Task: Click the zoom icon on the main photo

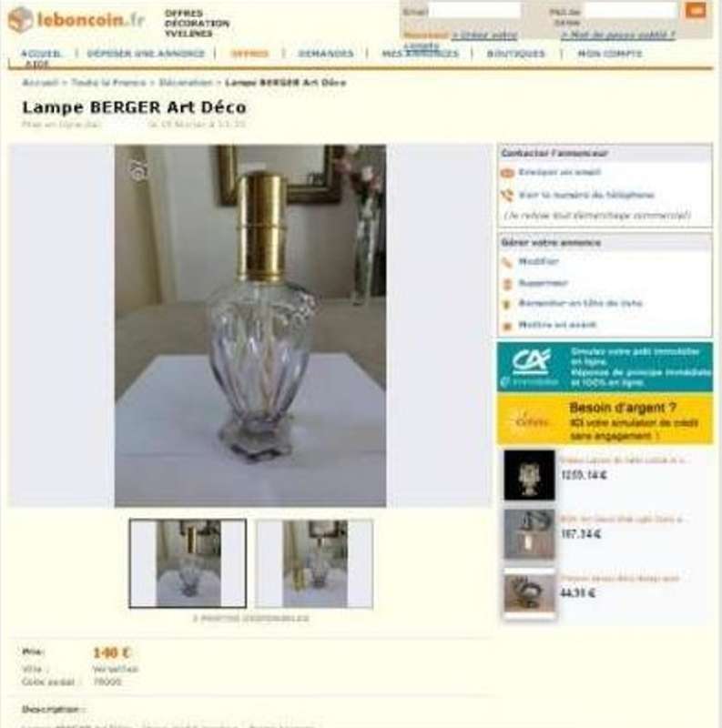Action: click(x=138, y=170)
